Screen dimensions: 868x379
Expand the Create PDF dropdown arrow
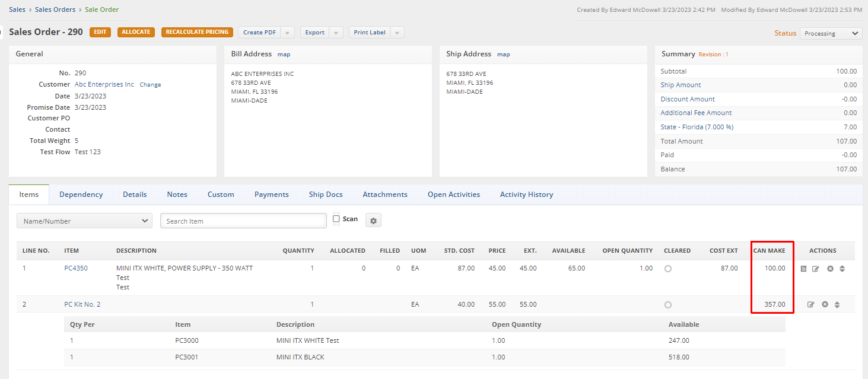tap(287, 33)
